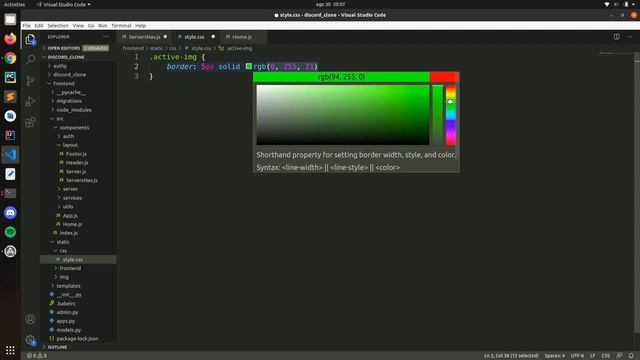Viewport: 640px width, 360px height.
Task: Open Discord from the dock
Action: (x=10, y=213)
